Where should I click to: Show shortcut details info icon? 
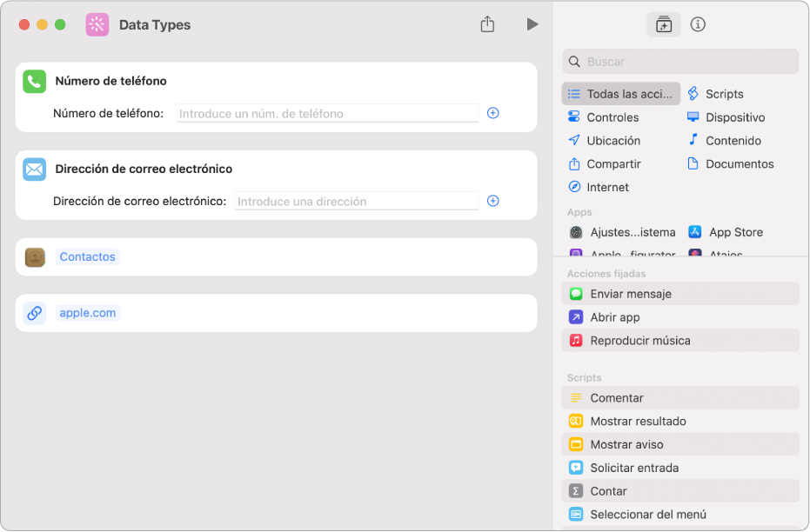pyautogui.click(x=698, y=24)
